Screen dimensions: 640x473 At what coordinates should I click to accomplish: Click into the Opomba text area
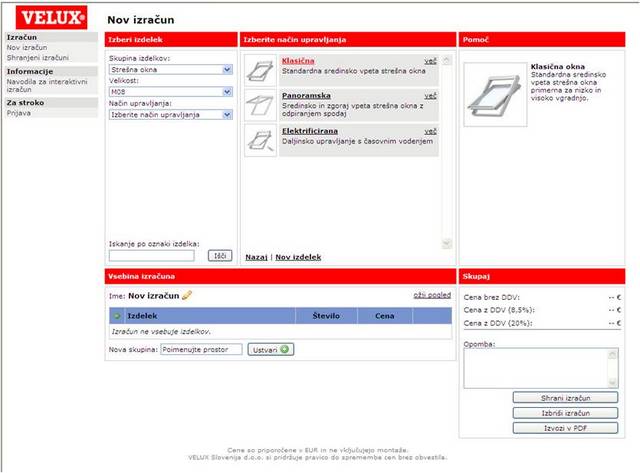pyautogui.click(x=540, y=367)
